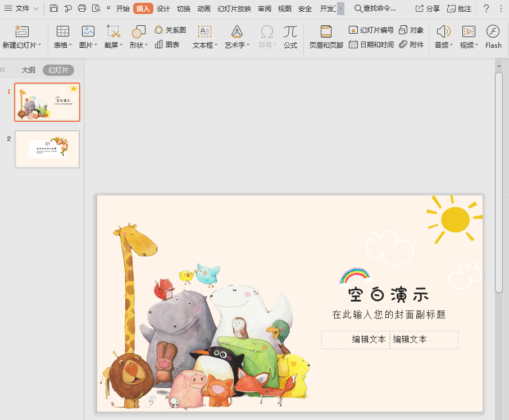
Task: Click the 批注 comment button
Action: (459, 8)
